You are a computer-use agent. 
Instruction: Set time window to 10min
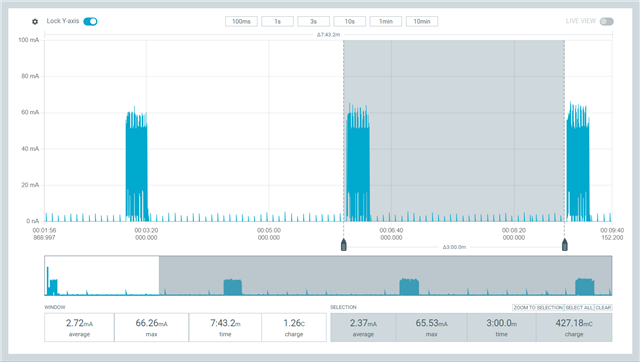tap(422, 21)
